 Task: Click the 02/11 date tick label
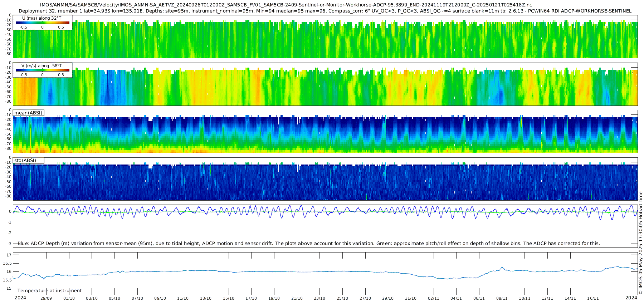pos(433,298)
